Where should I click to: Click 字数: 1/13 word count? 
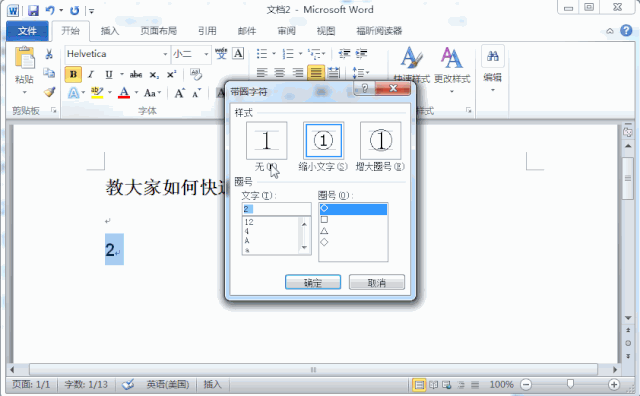pyautogui.click(x=86, y=385)
